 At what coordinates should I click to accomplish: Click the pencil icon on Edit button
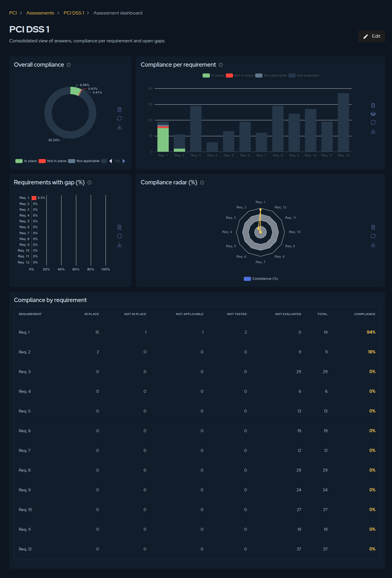coord(366,37)
